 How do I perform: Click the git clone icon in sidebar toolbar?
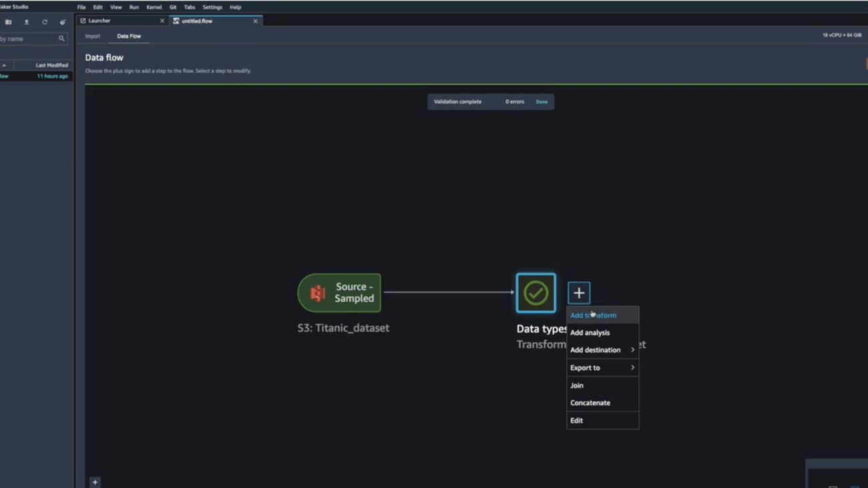63,22
